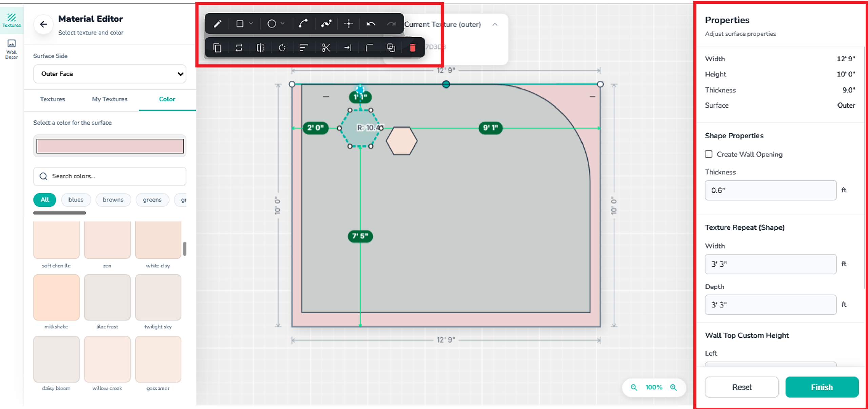Select the rectangle shape tool
The image size is (868, 409).
point(240,24)
